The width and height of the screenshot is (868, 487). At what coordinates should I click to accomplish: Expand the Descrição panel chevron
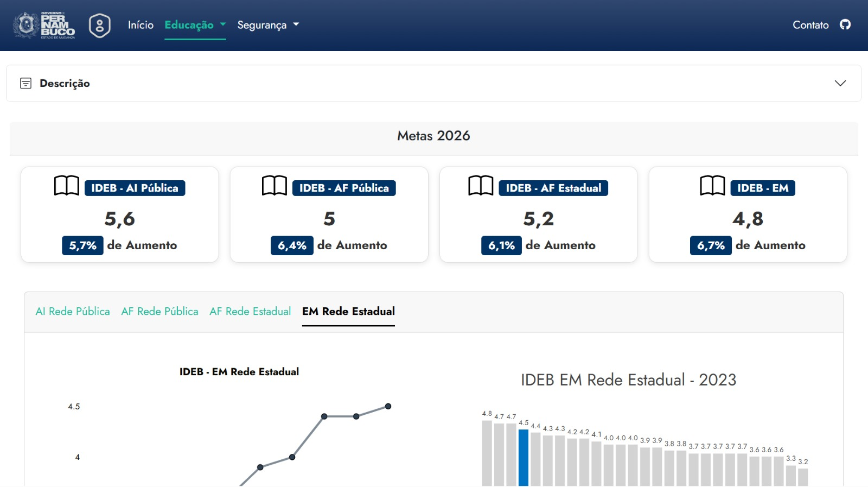point(840,83)
